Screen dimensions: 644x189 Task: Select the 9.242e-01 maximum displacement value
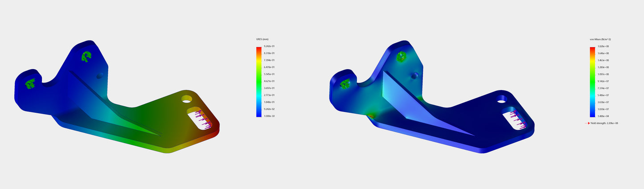[x=269, y=46]
